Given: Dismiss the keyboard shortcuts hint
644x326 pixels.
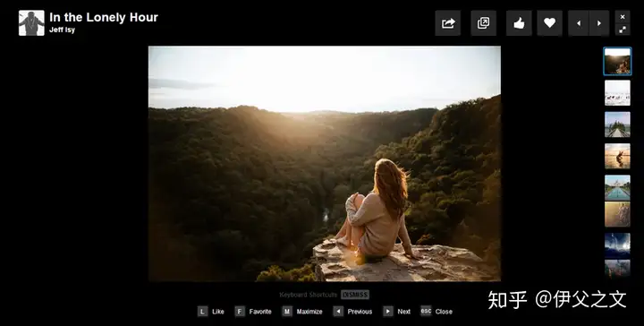Looking at the screenshot, I should click(355, 295).
